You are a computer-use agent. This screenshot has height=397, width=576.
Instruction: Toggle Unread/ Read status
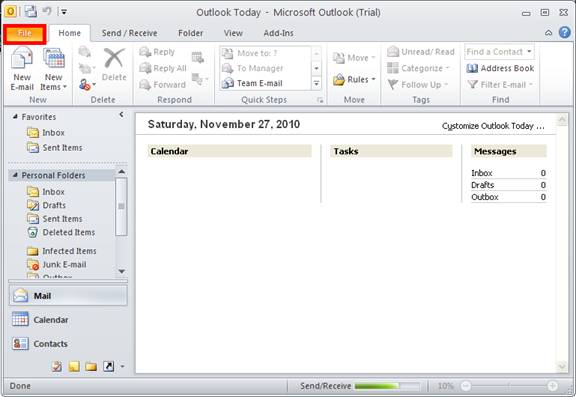click(x=421, y=52)
